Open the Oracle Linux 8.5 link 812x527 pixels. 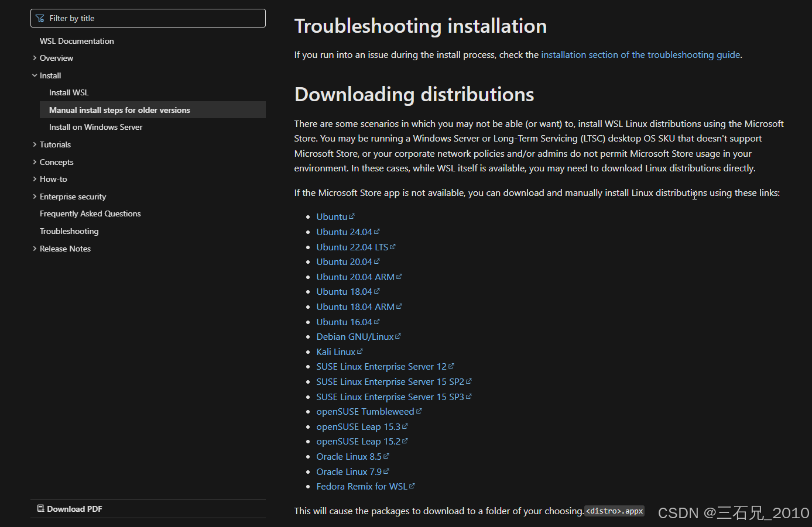click(x=349, y=456)
